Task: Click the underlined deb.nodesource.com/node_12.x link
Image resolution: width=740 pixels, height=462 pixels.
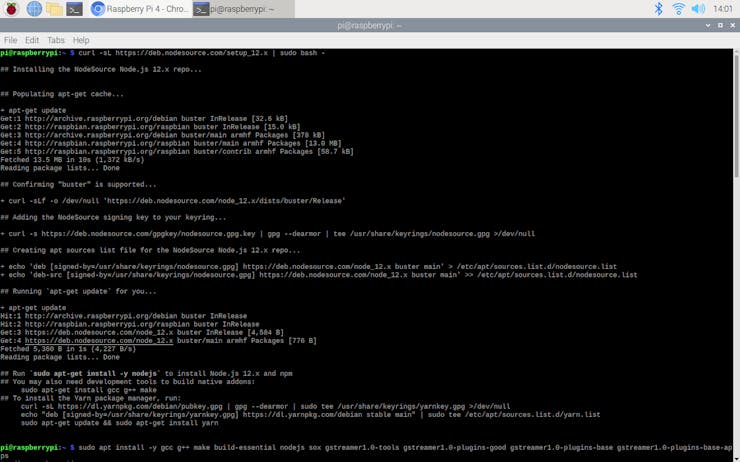Action: (x=99, y=341)
